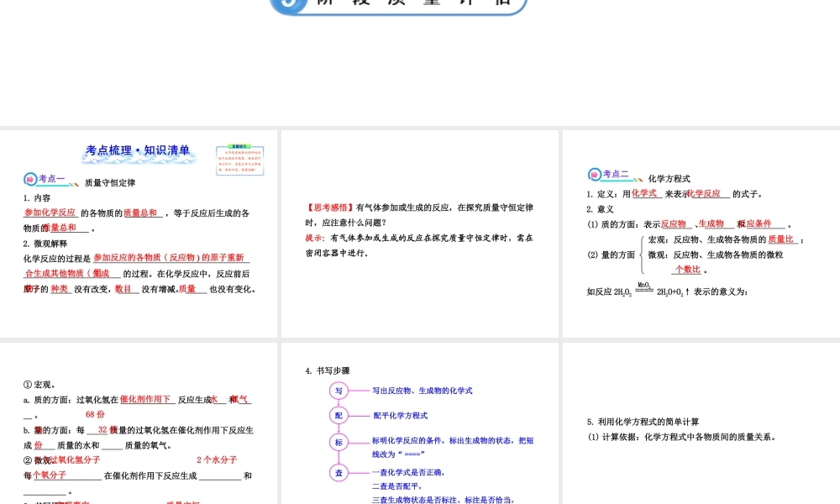Viewport: 840px width, 504px height.
Task: Click the red answer 个数比
Action: [687, 269]
